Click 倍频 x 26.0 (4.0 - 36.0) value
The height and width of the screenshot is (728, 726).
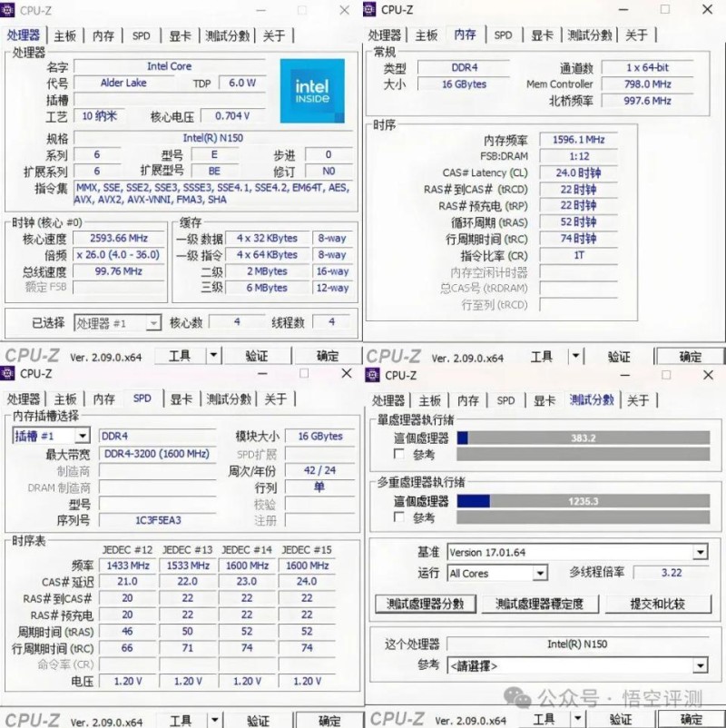[119, 254]
